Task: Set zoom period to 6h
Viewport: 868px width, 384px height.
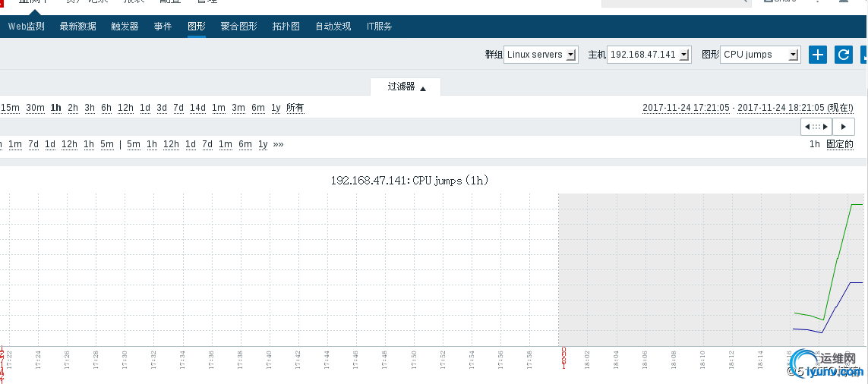Action: tap(106, 107)
